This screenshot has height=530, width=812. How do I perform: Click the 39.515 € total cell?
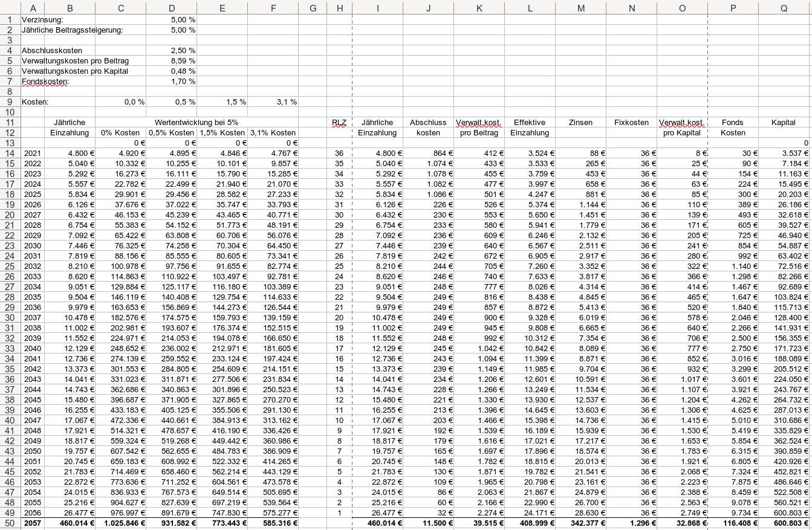(x=479, y=523)
